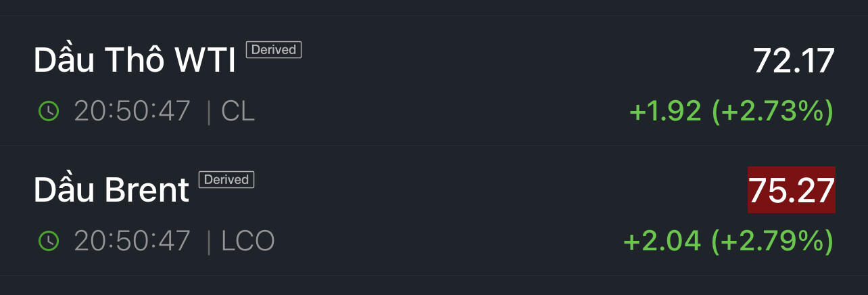Click the pipe separator before CL
Image resolution: width=868 pixels, height=295 pixels.
(x=209, y=112)
